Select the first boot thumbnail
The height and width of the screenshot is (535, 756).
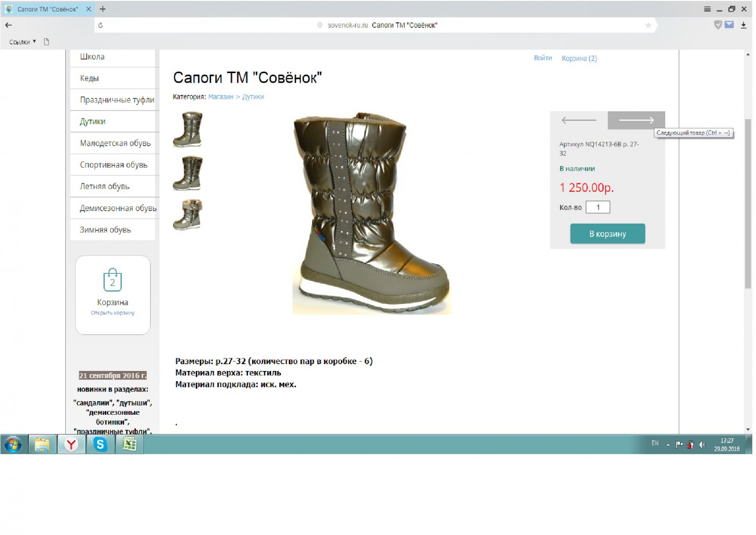click(187, 129)
